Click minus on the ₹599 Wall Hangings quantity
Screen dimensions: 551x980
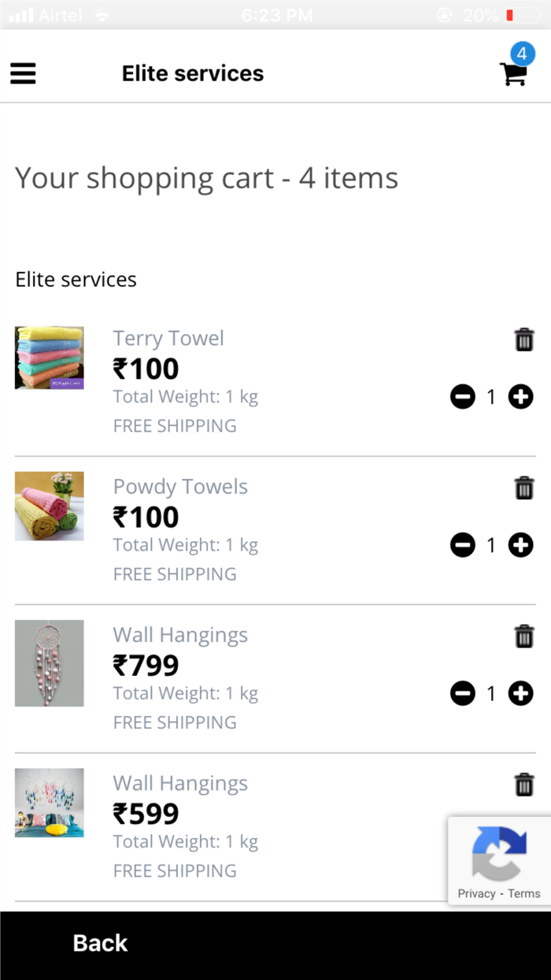464,841
